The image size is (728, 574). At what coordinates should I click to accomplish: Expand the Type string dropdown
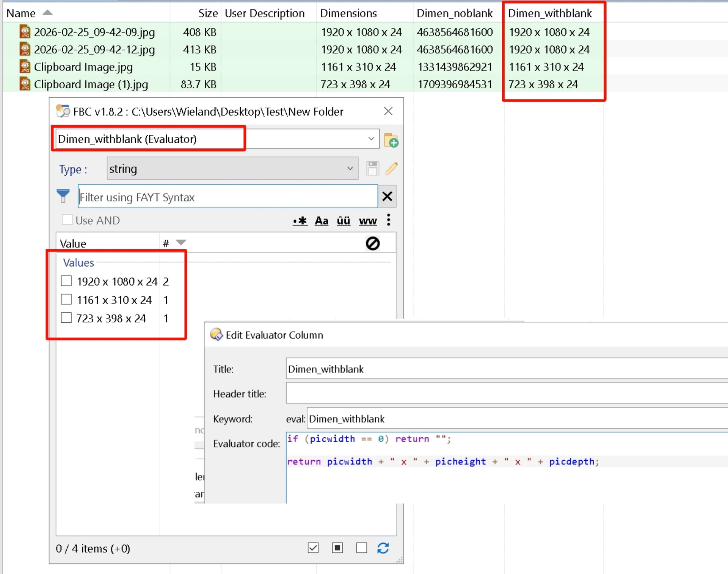click(x=350, y=168)
